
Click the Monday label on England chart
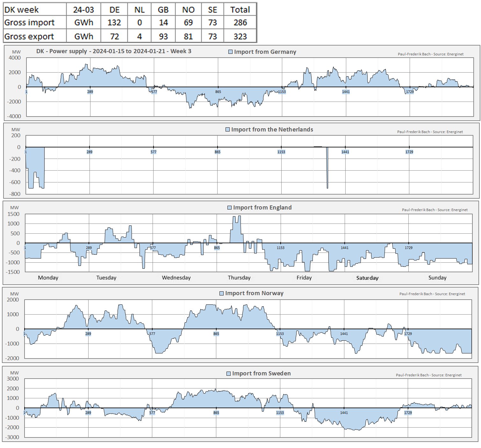48,278
